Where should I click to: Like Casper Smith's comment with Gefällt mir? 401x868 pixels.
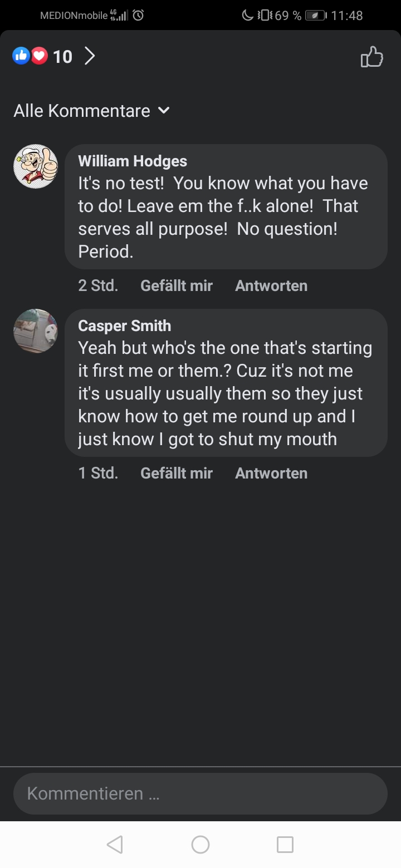(x=177, y=474)
